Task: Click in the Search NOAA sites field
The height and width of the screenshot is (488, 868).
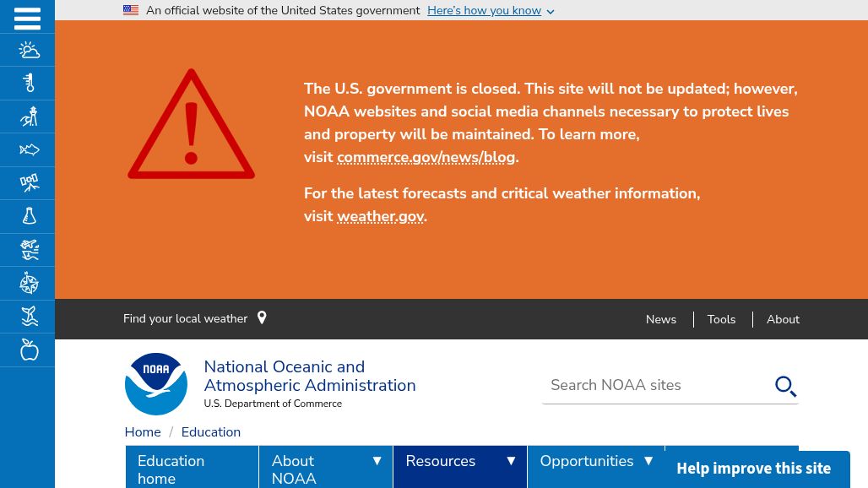Action: [654, 385]
